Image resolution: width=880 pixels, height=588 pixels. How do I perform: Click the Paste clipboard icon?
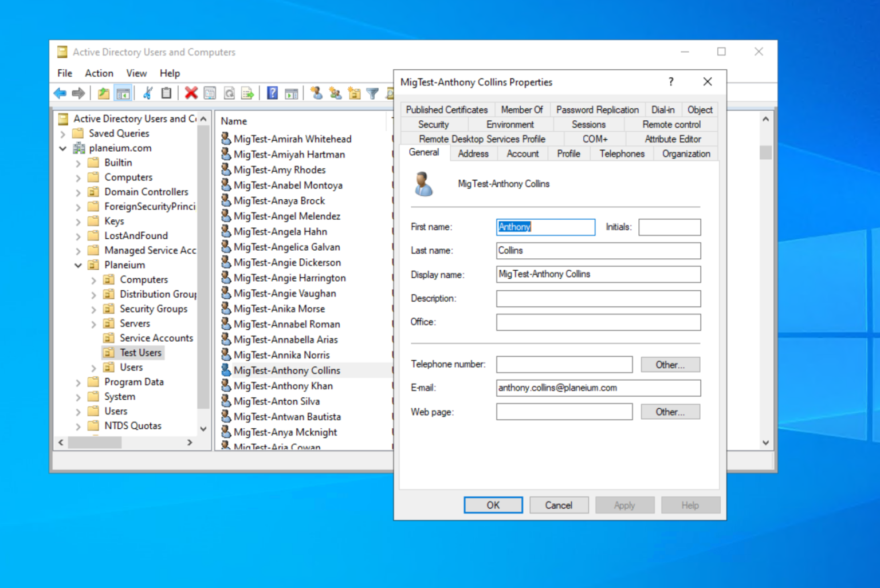pyautogui.click(x=166, y=93)
